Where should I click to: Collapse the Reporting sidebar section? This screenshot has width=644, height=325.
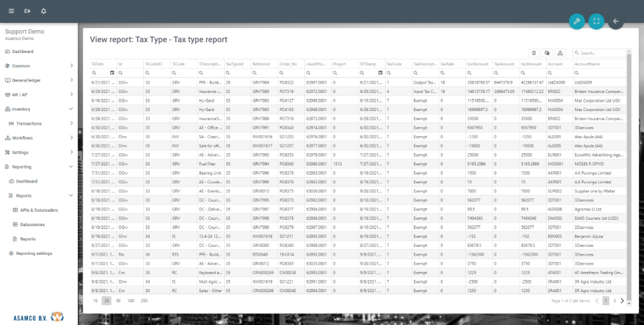(x=72, y=167)
